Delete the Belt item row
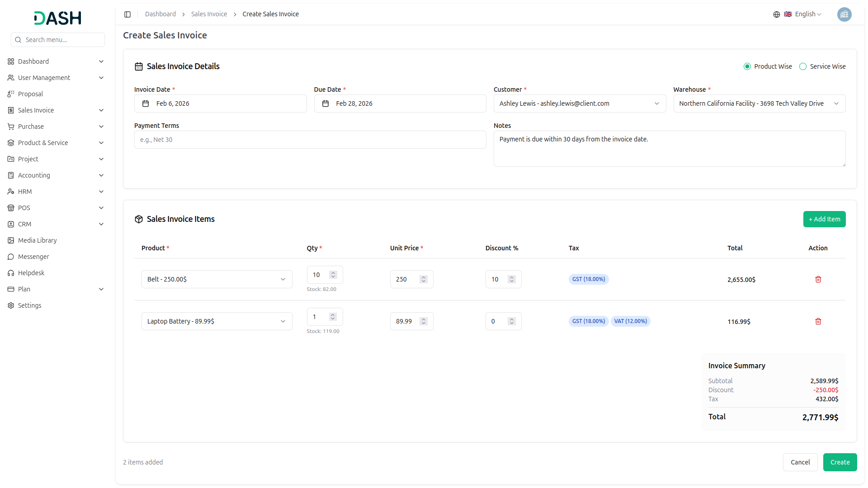Screen dimensions: 868x488 click(818, 279)
